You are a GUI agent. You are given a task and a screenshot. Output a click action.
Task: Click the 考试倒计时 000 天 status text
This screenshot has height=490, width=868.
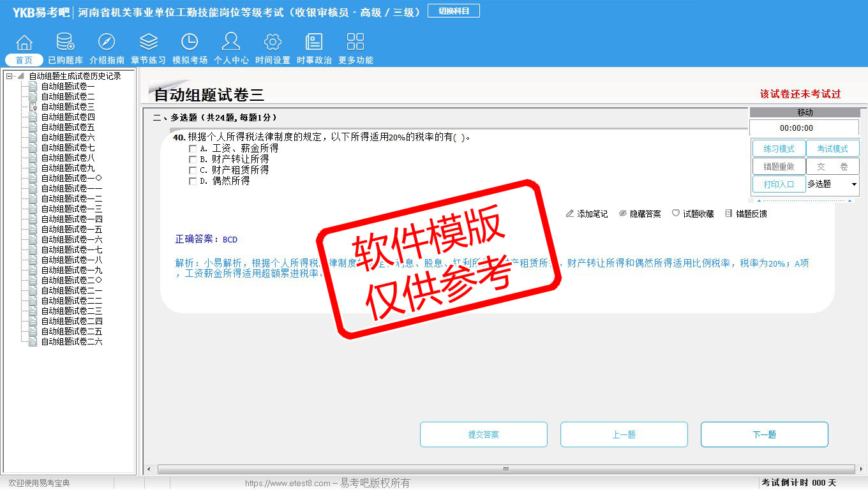[x=799, y=482]
